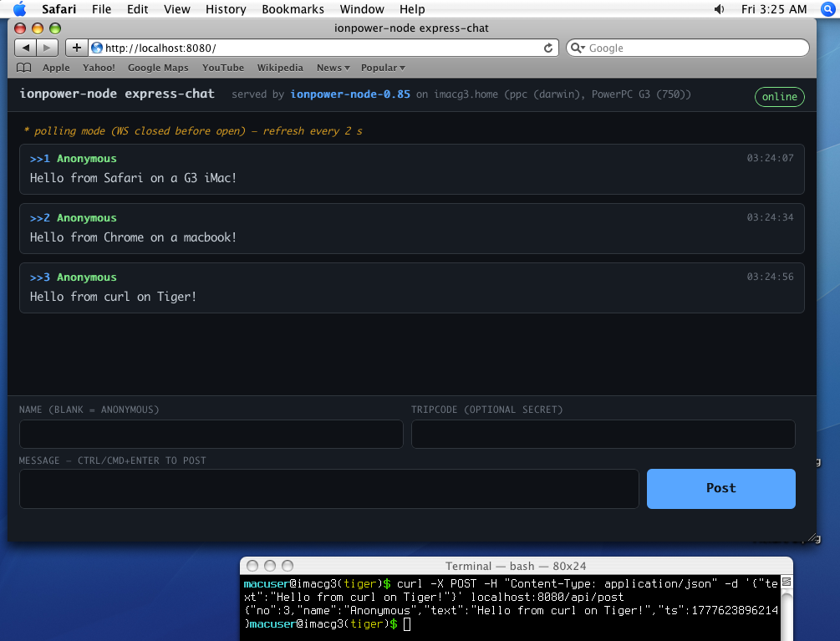Open the Help menu
This screenshot has height=641, width=840.
click(412, 9)
